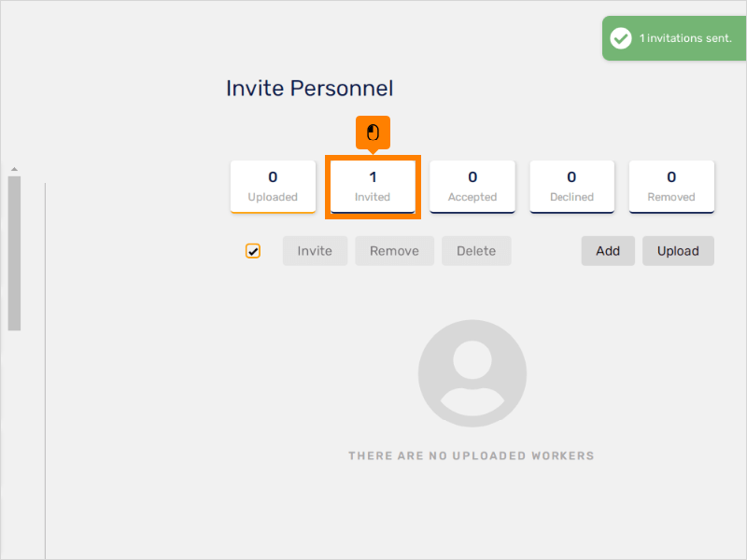This screenshot has width=747, height=560.
Task: Click the THERE ARE NO UPLOADED WORKERS text
Action: (472, 455)
